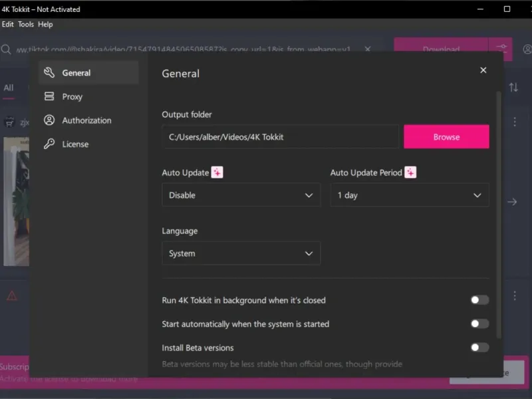Click the General wrench icon in sidebar
Screen dimensions: 532x399
49,72
